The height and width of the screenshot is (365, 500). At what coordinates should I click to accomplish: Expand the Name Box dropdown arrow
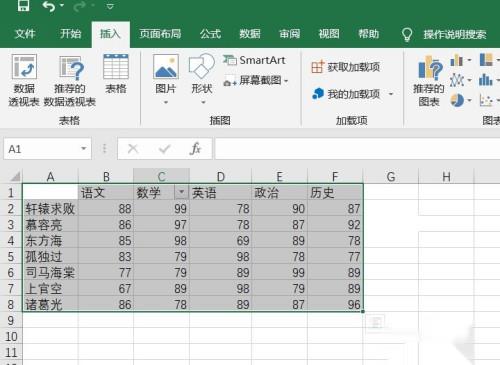83,148
